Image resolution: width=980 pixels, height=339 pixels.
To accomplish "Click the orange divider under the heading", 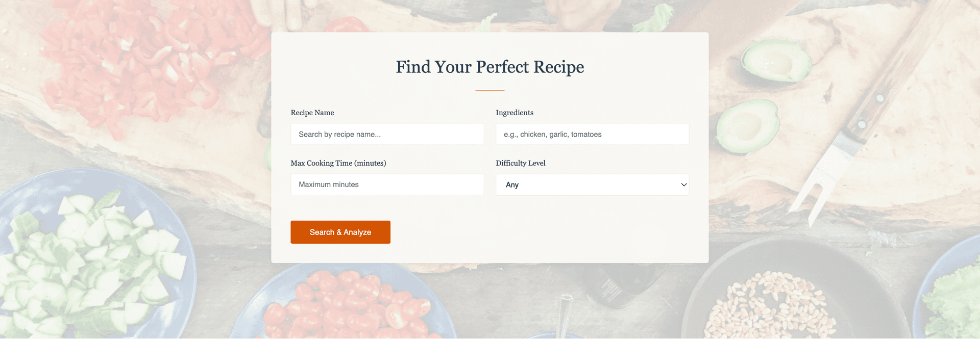I will (x=489, y=90).
